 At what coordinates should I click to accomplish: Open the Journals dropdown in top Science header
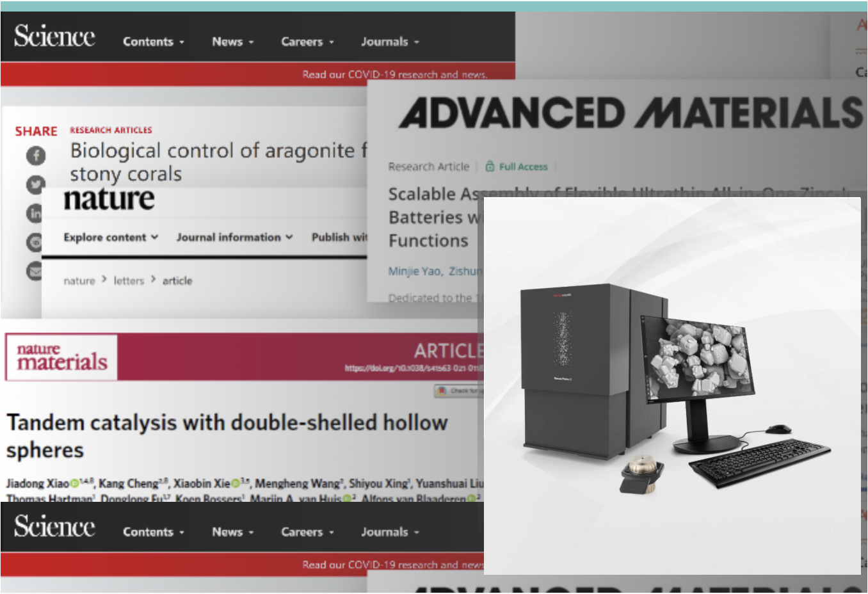point(390,42)
